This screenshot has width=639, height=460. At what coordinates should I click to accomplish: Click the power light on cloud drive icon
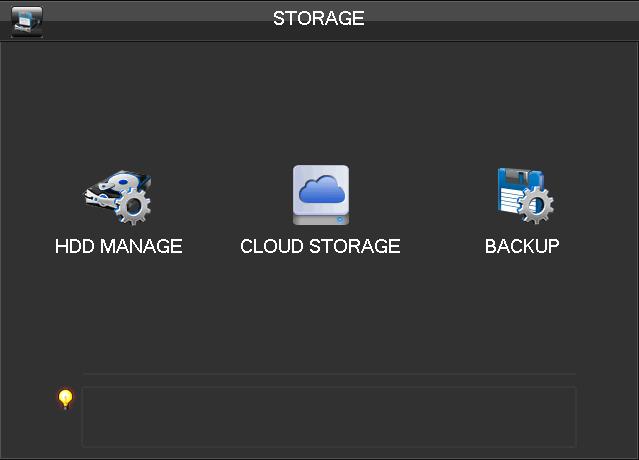[340, 220]
